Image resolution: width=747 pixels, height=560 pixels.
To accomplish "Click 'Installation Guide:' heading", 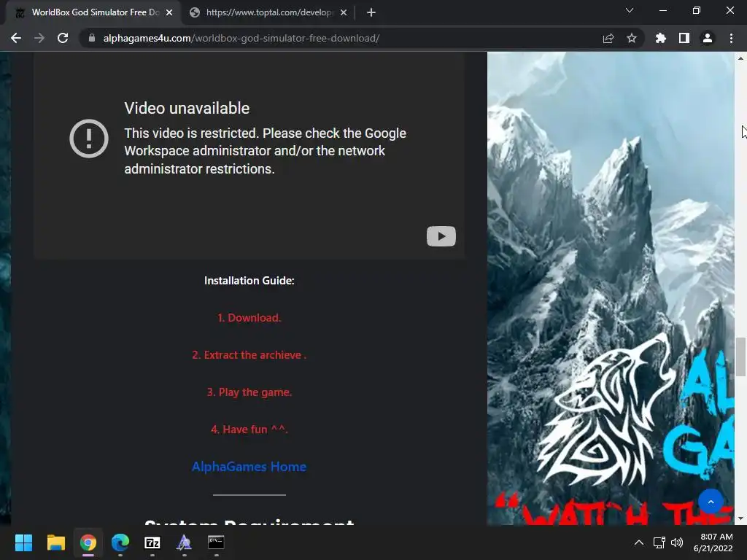I will tap(249, 281).
